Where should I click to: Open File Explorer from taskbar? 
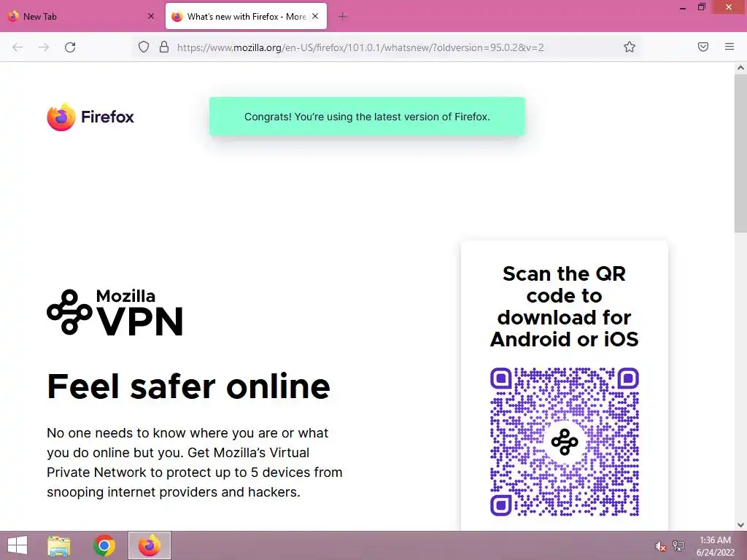pyautogui.click(x=58, y=545)
